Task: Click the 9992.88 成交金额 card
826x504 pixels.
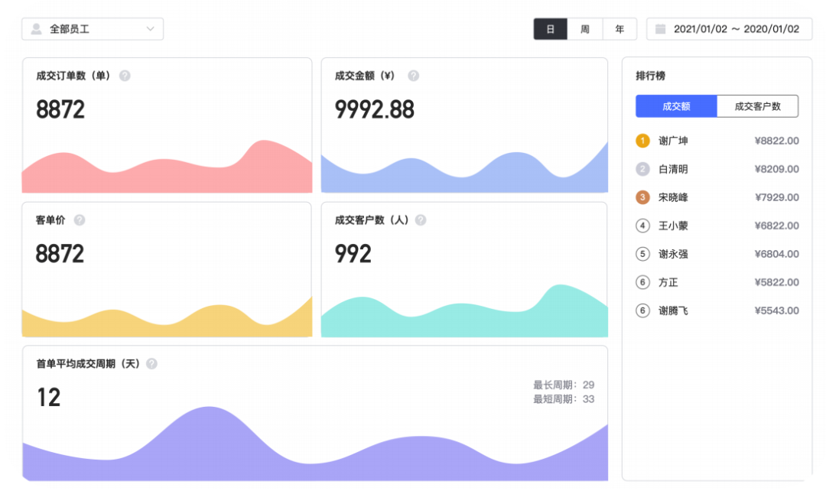Action: (464, 125)
